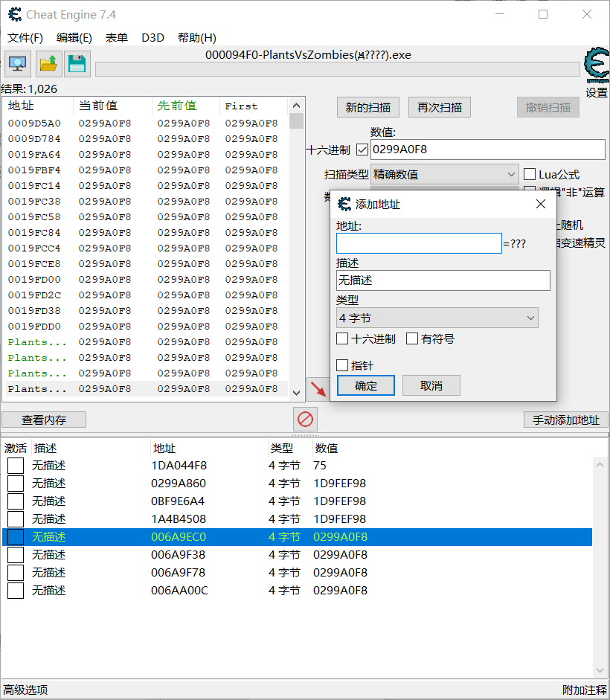Click the First column header
Viewport: 610px width, 700px height.
(253, 106)
